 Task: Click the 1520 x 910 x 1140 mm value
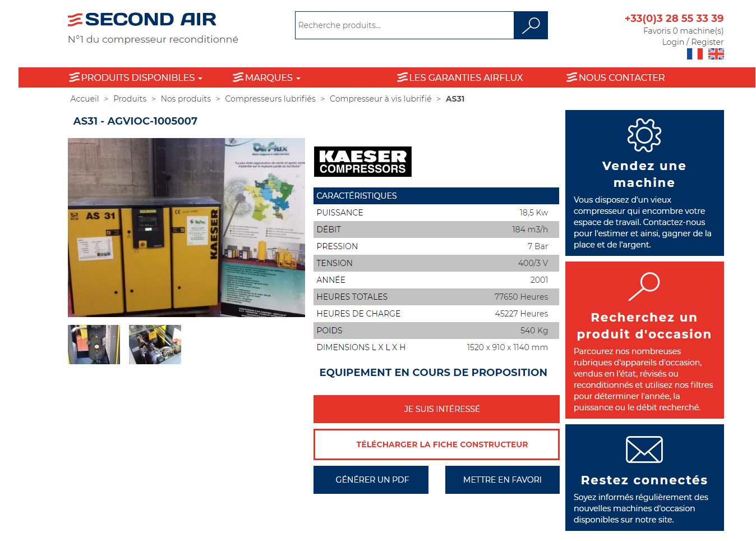pyautogui.click(x=508, y=347)
